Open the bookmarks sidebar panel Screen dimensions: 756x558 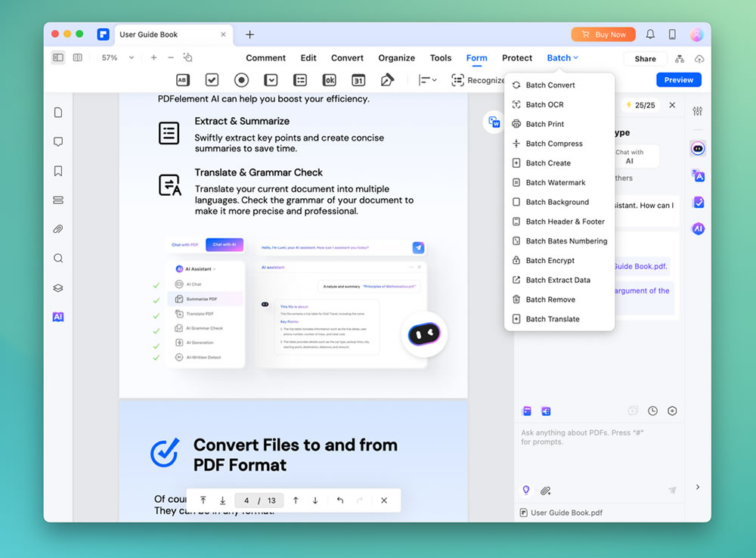58,171
